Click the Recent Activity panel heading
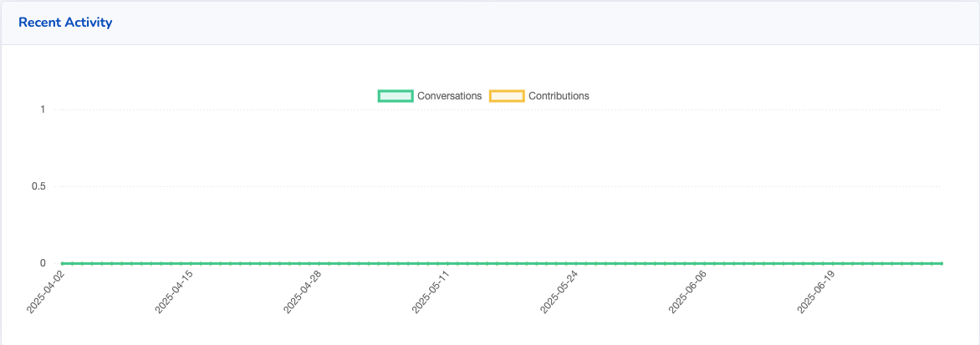 click(x=65, y=23)
